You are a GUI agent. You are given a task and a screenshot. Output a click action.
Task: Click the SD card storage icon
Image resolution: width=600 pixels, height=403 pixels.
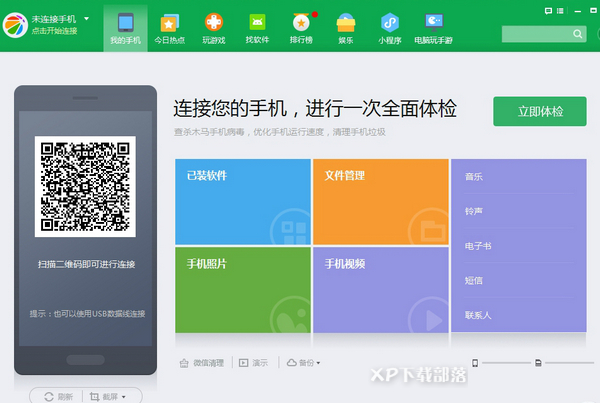(x=538, y=363)
